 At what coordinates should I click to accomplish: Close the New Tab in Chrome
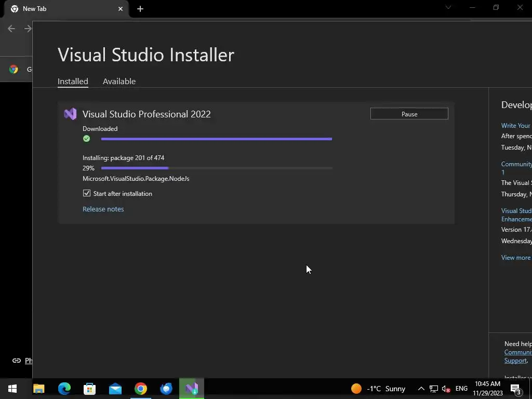121,9
